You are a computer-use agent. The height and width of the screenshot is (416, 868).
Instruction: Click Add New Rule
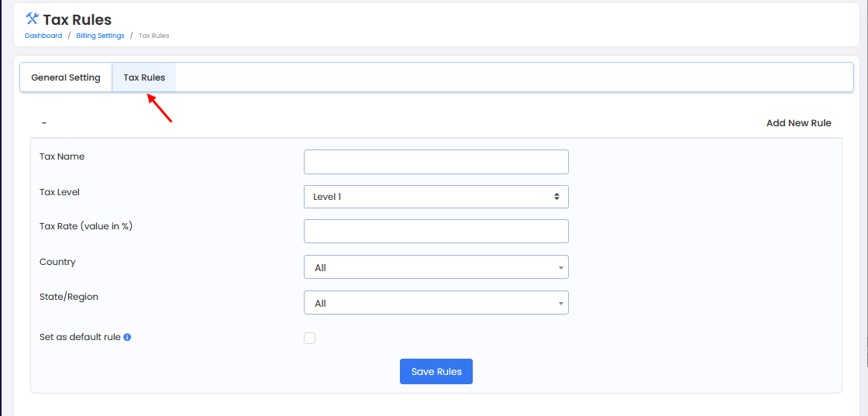798,123
